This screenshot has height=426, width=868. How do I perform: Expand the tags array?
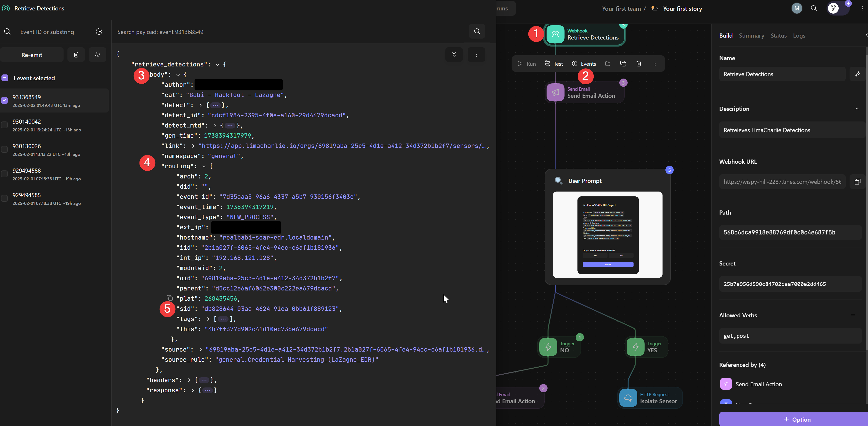208,319
